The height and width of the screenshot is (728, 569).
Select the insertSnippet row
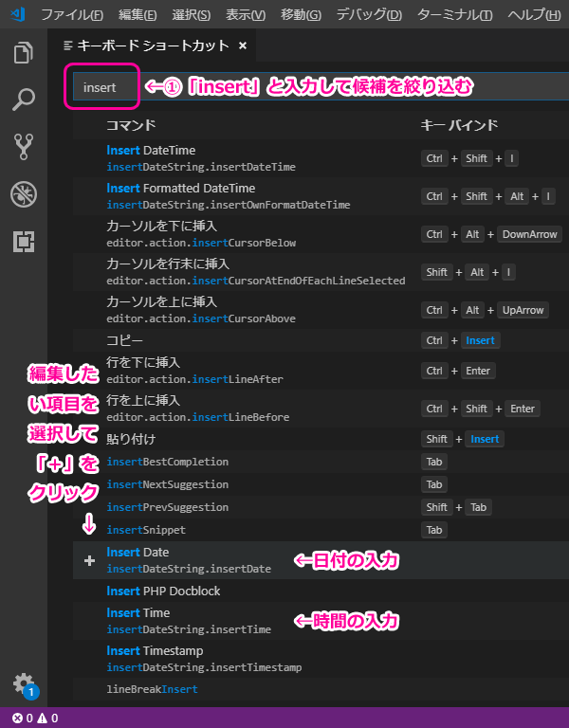point(321,530)
